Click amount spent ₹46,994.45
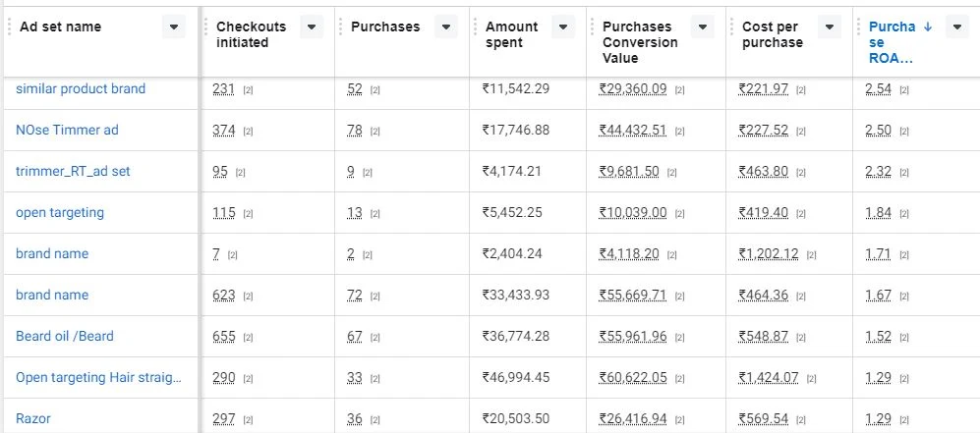Viewport: 980px width, 433px height. pyautogui.click(x=516, y=377)
